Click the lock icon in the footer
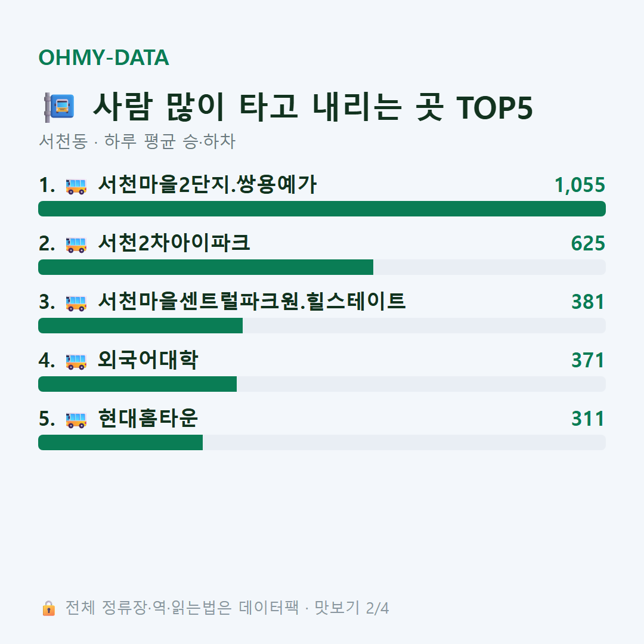 point(48,608)
